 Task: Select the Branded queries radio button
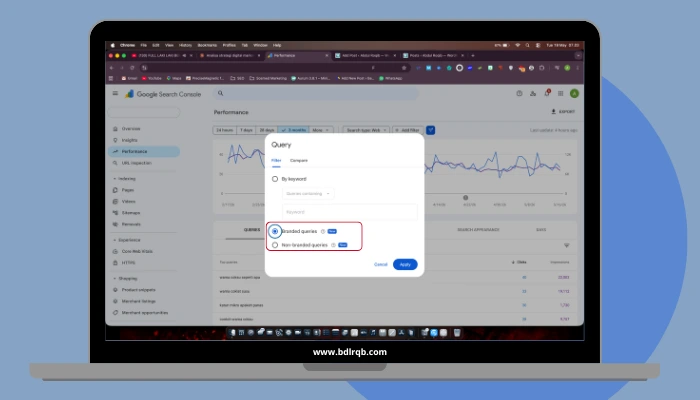[275, 231]
